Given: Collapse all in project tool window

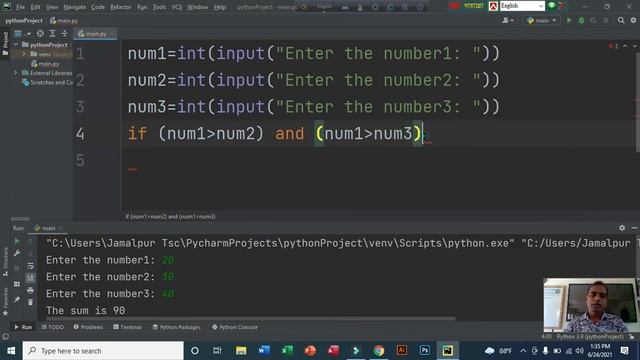Looking at the screenshot, I should coord(64,33).
